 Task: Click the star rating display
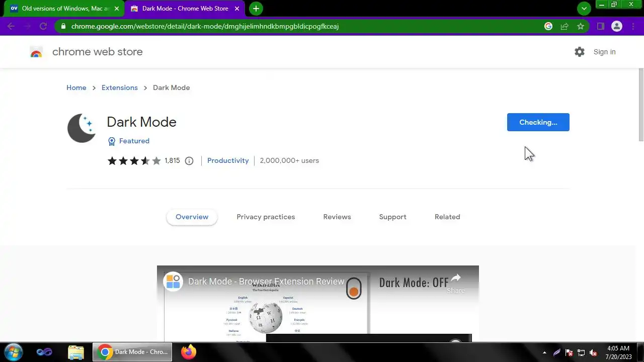coord(134,161)
